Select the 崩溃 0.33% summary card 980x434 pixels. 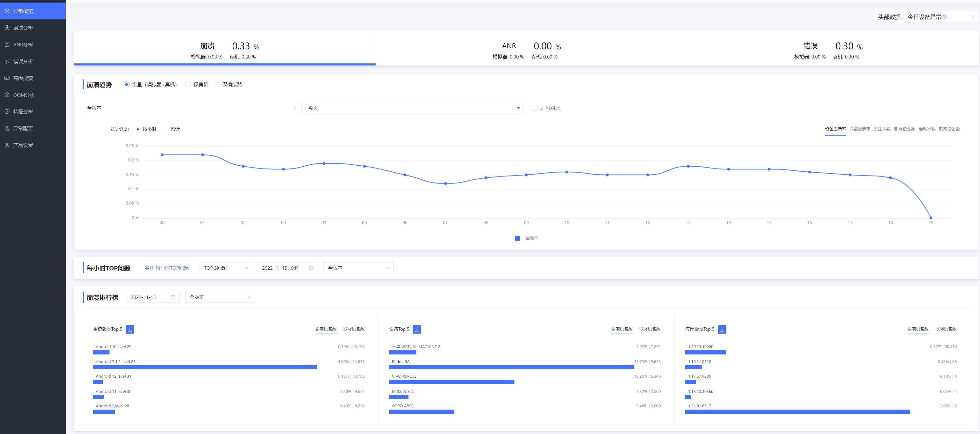tap(224, 48)
